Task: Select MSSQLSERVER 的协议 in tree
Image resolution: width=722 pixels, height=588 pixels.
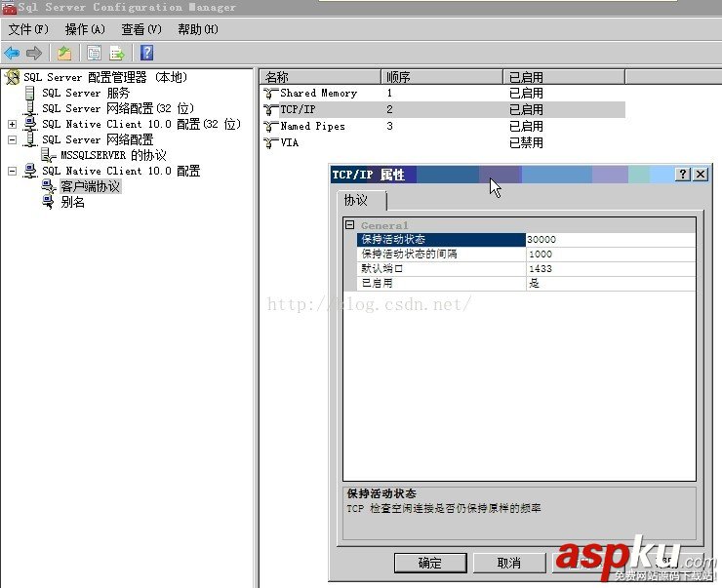Action: [x=114, y=155]
